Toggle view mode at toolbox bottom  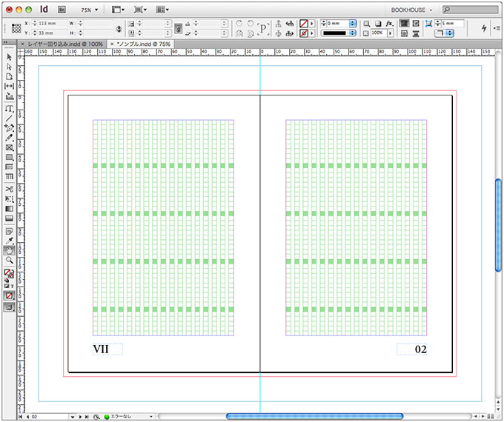(9, 307)
